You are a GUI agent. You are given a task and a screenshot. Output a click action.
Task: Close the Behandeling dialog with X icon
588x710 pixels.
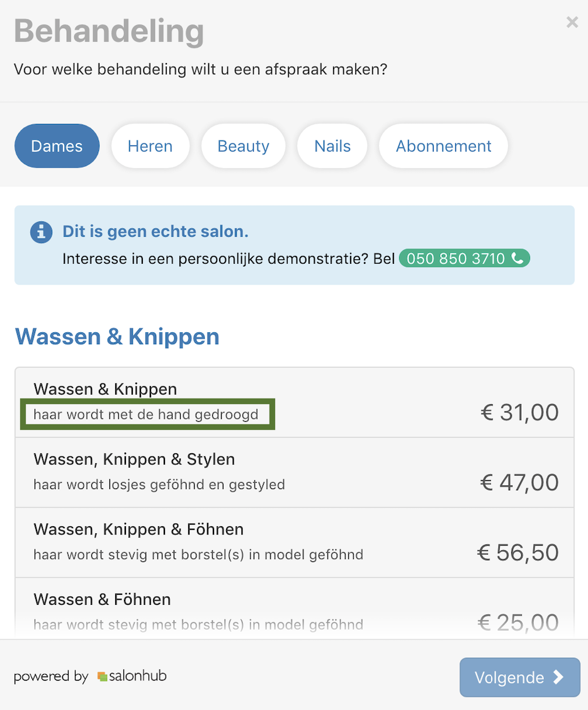click(572, 22)
